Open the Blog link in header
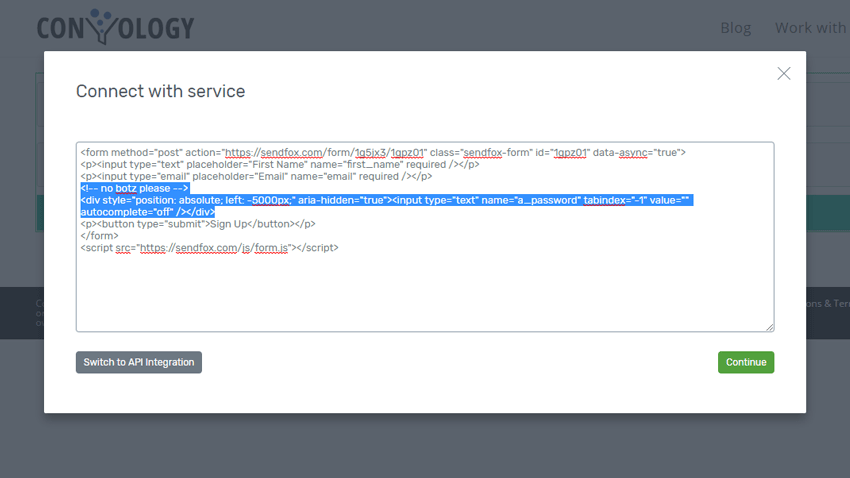The width and height of the screenshot is (850, 478). point(736,28)
